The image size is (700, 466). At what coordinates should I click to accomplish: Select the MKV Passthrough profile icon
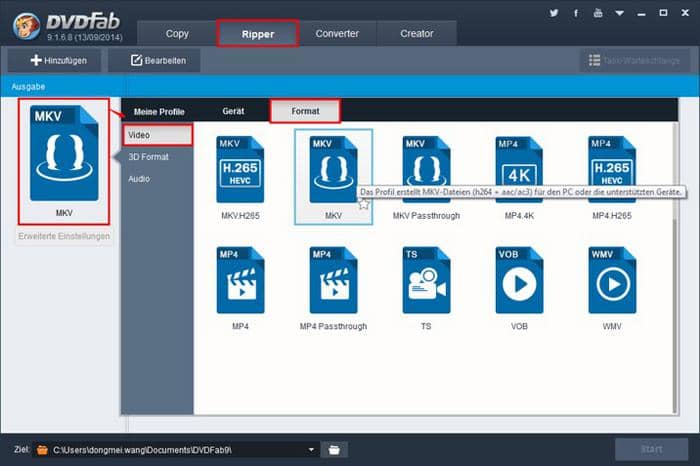point(426,170)
